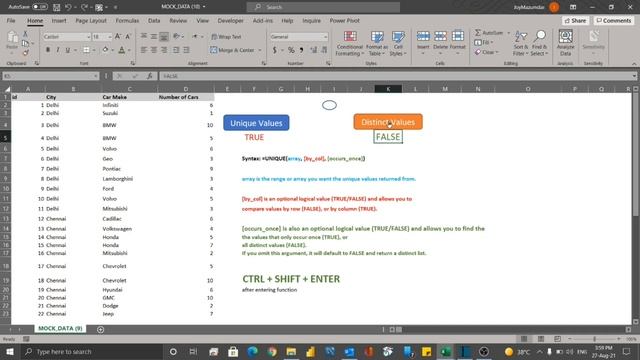
Task: Toggle Top Align in Alignment group
Action: [x=144, y=37]
